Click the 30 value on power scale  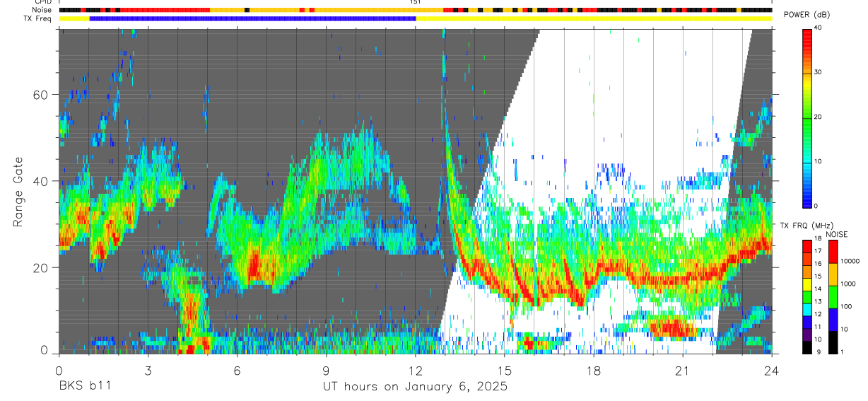817,72
